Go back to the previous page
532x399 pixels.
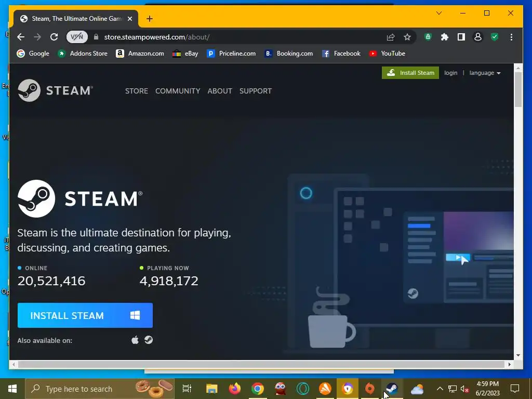pyautogui.click(x=21, y=37)
